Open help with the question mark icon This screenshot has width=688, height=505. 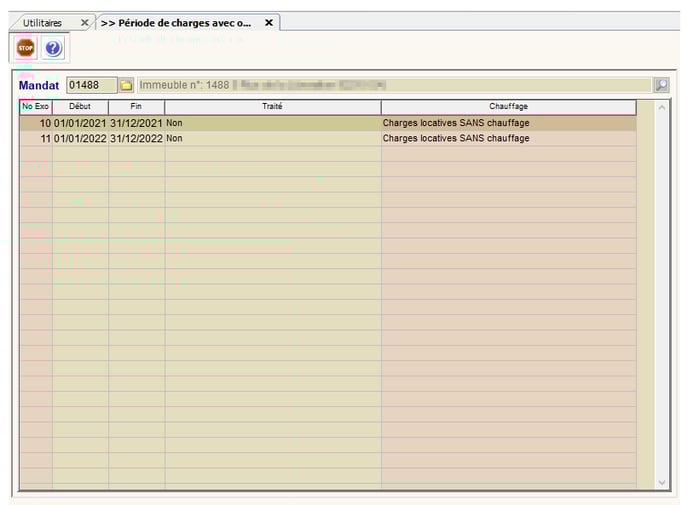[x=53, y=47]
